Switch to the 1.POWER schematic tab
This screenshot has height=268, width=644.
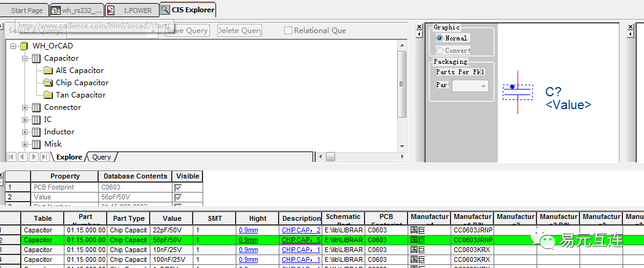[132, 10]
